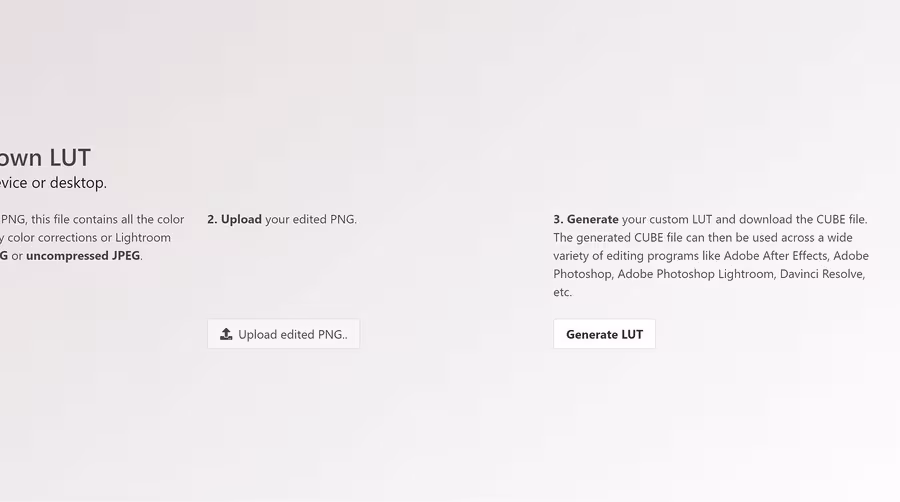Image resolution: width=900 pixels, height=502 pixels.
Task: Click the "etc." text in step three
Action: click(x=563, y=292)
